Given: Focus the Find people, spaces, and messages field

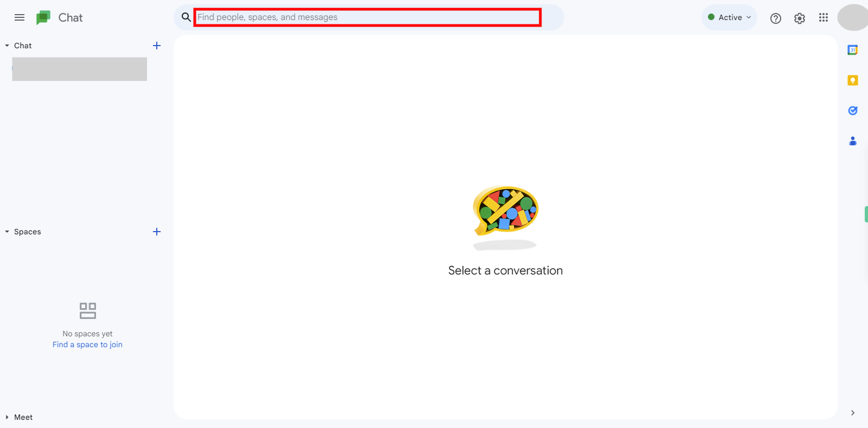Looking at the screenshot, I should tap(368, 17).
